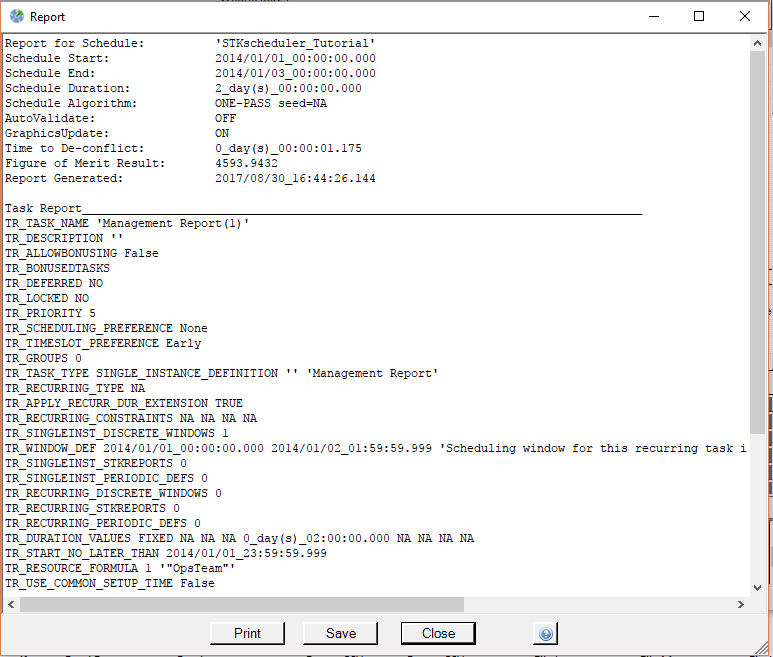Save the schedule report
Screen dimensions: 773x657
tap(341, 633)
